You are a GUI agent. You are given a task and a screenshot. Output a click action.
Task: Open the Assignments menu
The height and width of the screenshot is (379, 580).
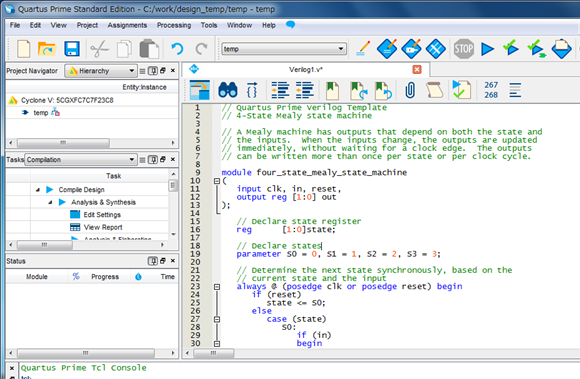tap(127, 25)
